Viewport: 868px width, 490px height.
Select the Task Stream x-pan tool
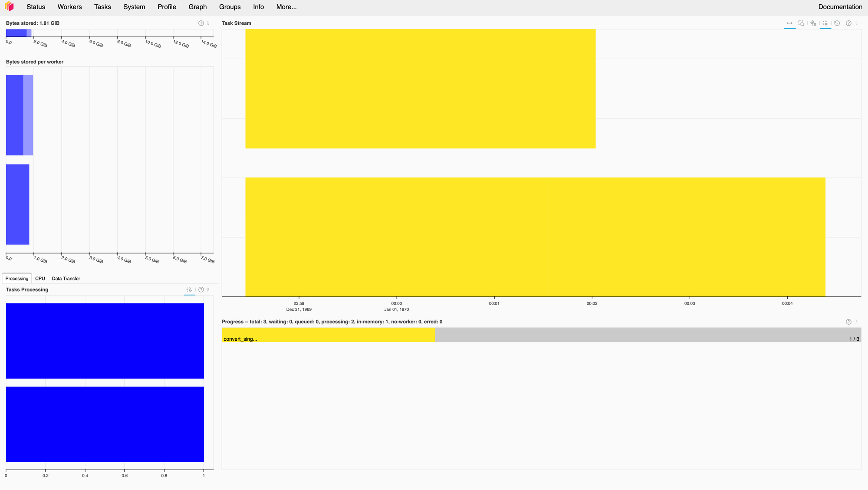pyautogui.click(x=789, y=23)
